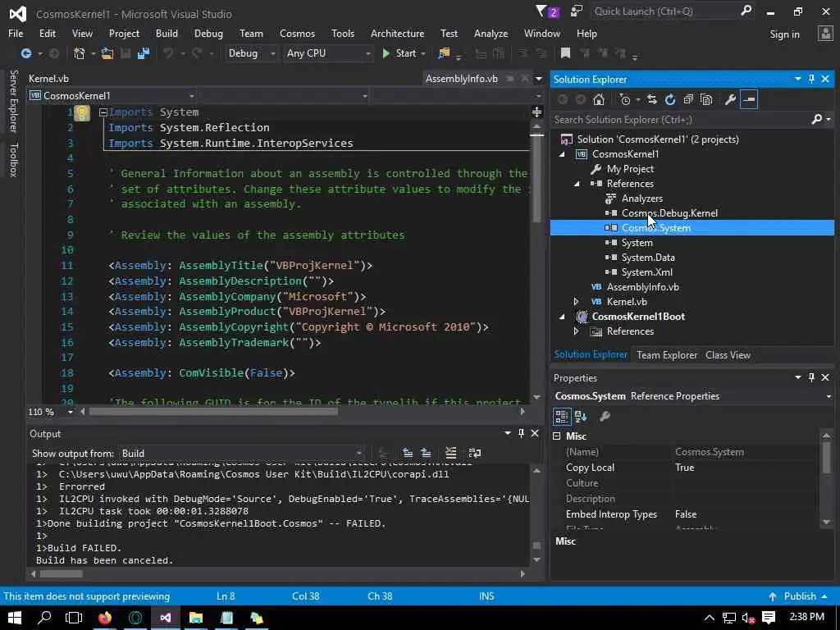Viewport: 840px width, 630px height.
Task: Expand the Kernel.vb tree node
Action: coord(577,302)
